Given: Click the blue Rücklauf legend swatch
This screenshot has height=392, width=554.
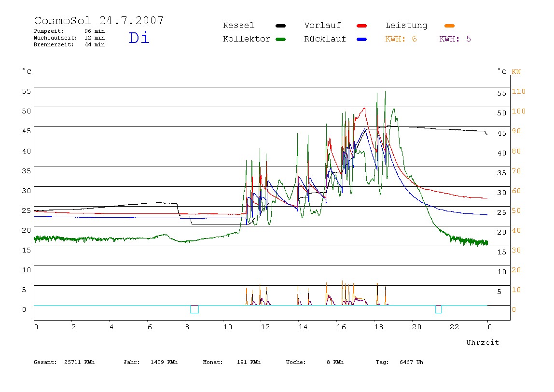Looking at the screenshot, I should click(362, 39).
